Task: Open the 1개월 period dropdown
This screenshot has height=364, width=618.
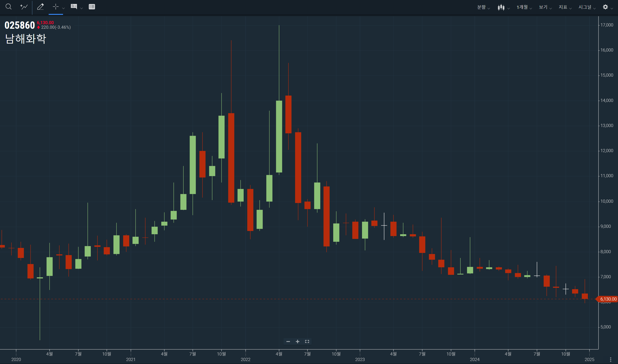Action: (524, 7)
